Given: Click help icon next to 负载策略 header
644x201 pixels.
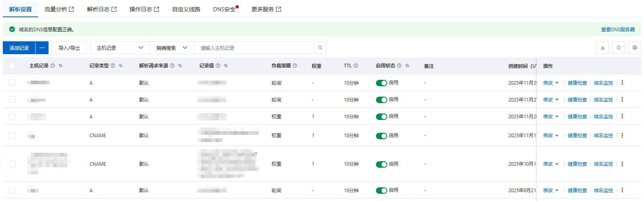Looking at the screenshot, I should pyautogui.click(x=295, y=66).
